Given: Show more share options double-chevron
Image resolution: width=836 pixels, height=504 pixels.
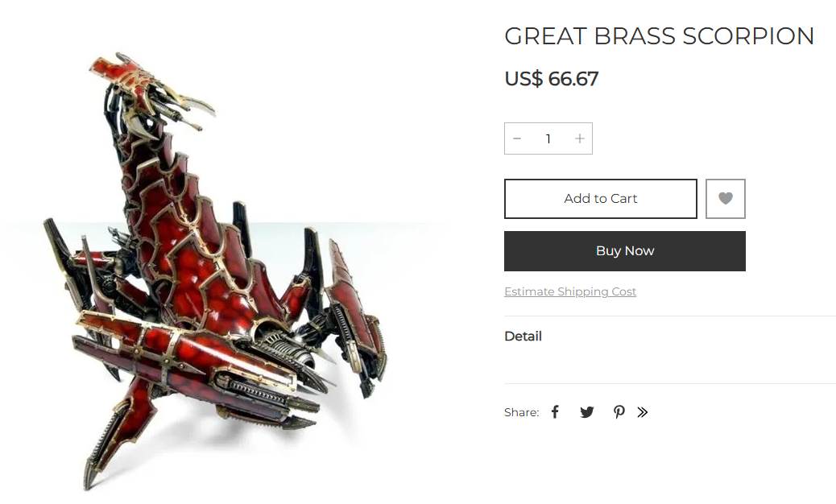Looking at the screenshot, I should [643, 412].
